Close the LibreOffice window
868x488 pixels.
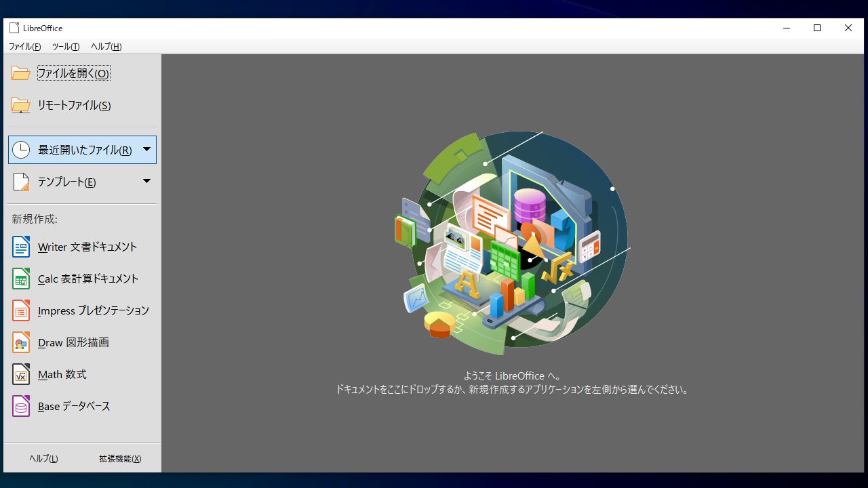click(848, 28)
